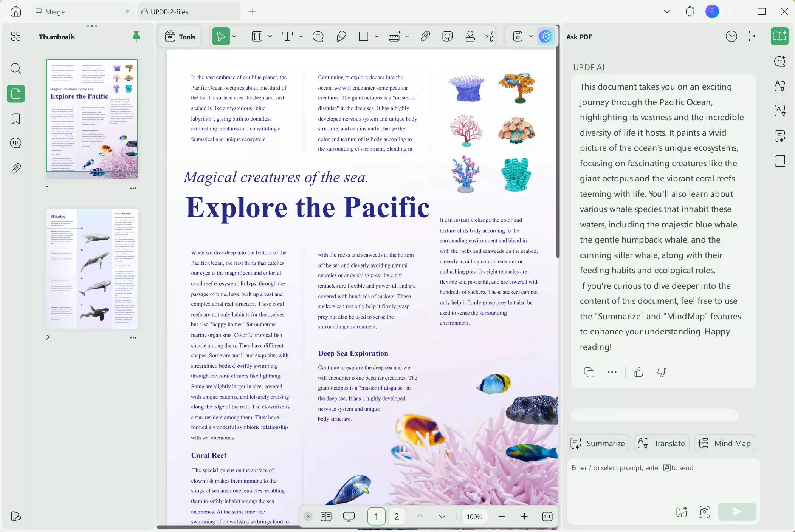Select the attachment paperclip toolbar icon

pos(425,36)
